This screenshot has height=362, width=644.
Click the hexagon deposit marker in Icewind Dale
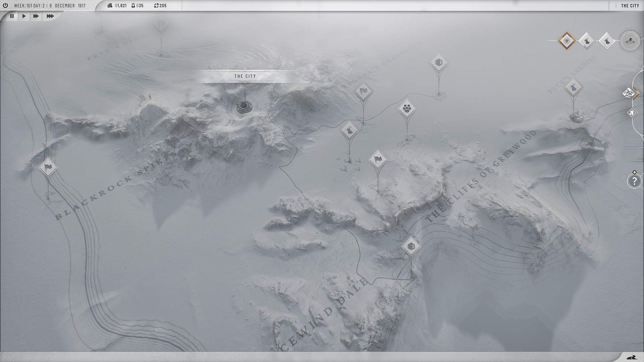click(x=411, y=246)
